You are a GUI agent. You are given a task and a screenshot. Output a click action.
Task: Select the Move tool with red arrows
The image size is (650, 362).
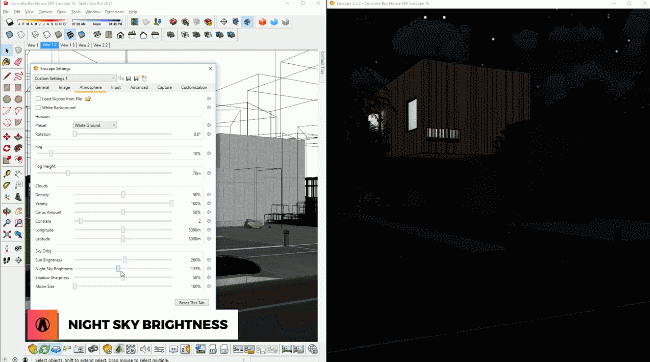click(x=7, y=136)
